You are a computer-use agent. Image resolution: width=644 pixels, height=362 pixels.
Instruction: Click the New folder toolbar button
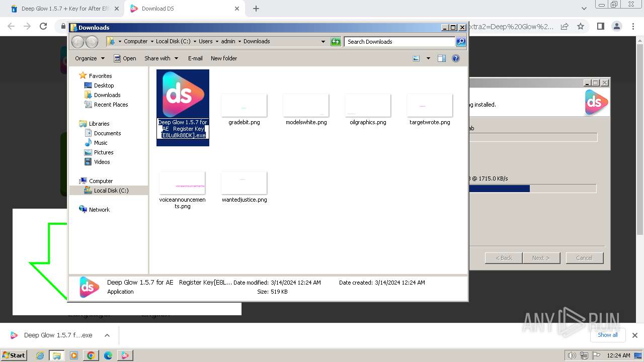(224, 58)
